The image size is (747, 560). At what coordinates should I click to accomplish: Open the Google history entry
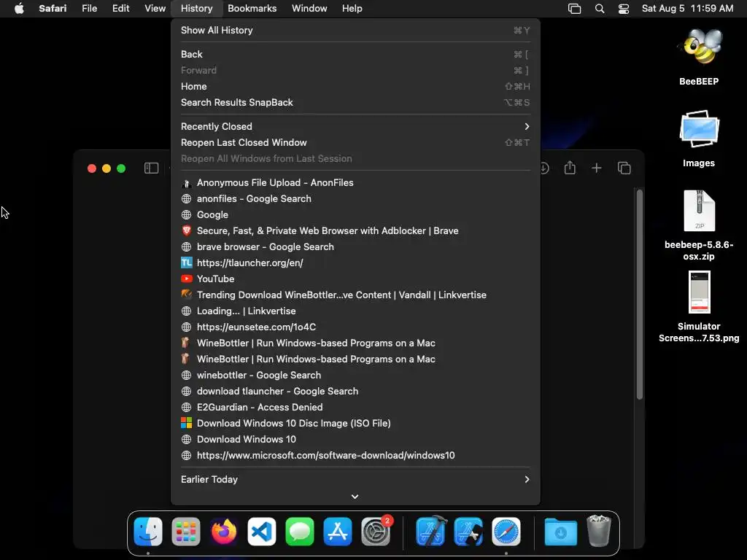pos(355,215)
